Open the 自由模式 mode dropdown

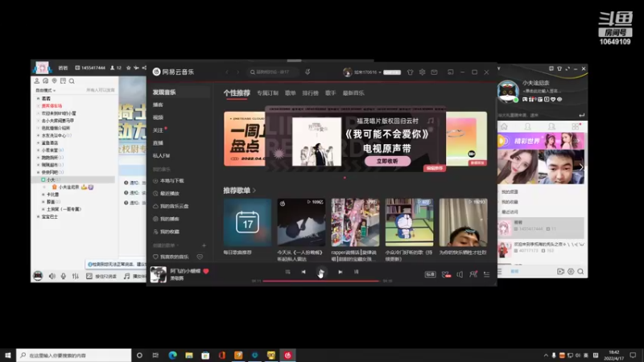click(45, 90)
